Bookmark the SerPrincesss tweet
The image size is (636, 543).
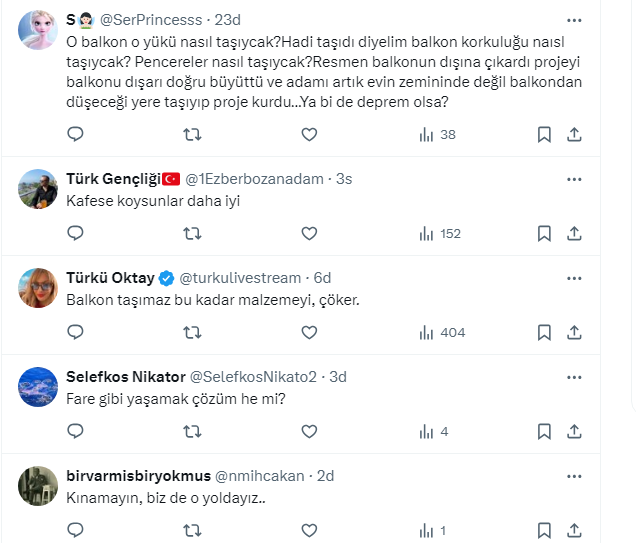543,134
